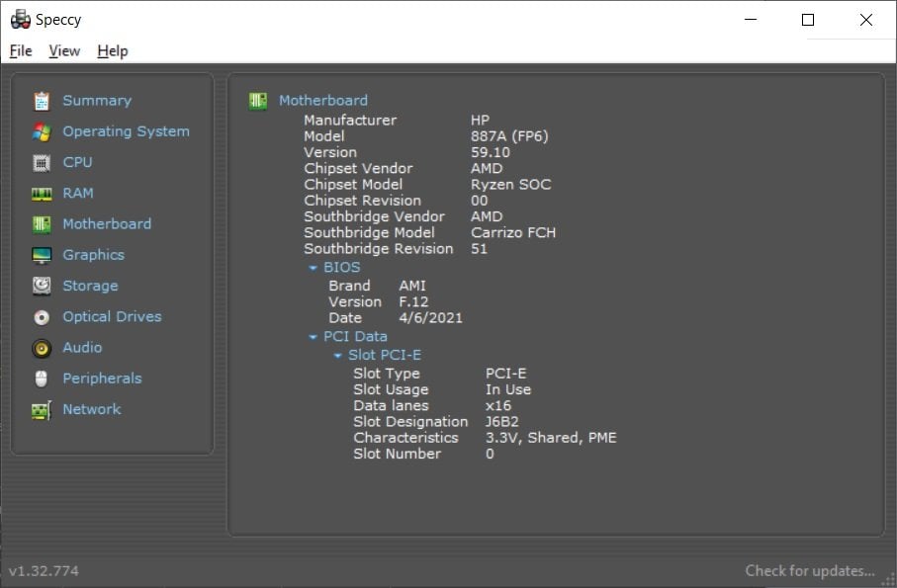This screenshot has width=897, height=588.
Task: Select the Chipset Model value Ryzen SOC
Action: click(x=511, y=184)
